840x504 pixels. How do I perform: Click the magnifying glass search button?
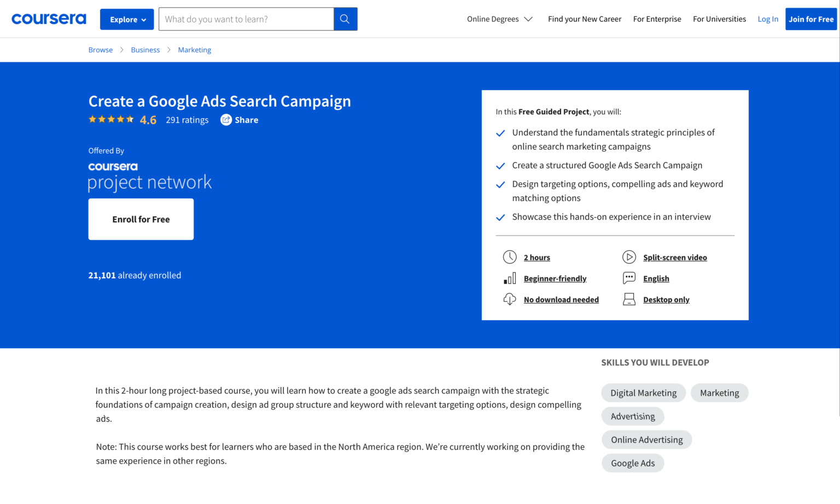click(345, 19)
